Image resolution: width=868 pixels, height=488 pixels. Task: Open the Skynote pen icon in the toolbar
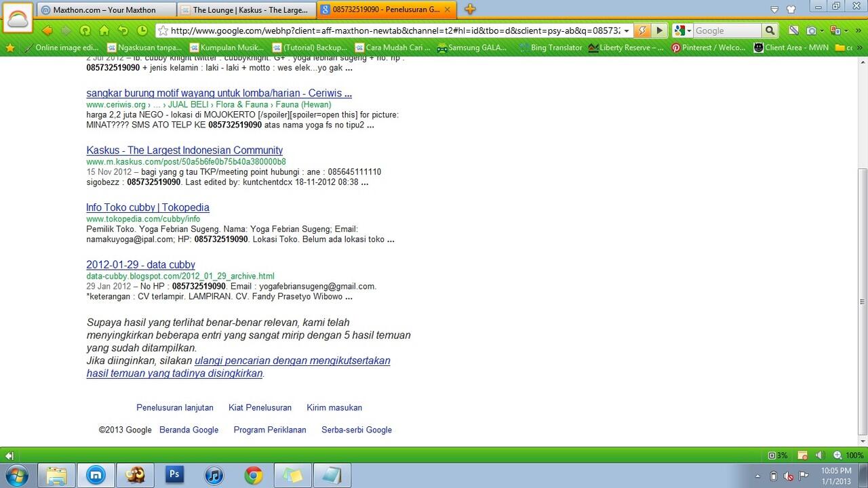pyautogui.click(x=793, y=30)
